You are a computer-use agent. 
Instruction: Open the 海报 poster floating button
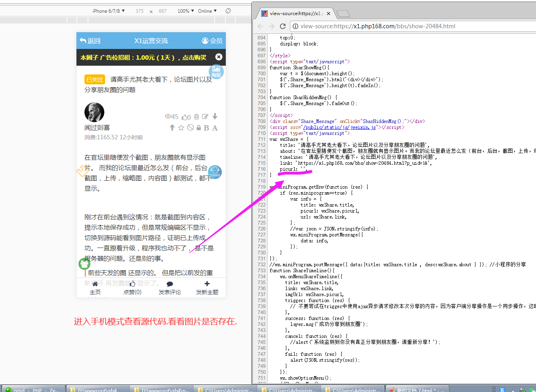tap(216, 72)
